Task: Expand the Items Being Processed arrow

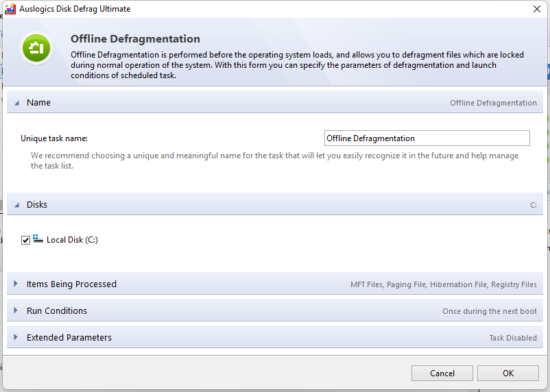Action: pyautogui.click(x=16, y=284)
